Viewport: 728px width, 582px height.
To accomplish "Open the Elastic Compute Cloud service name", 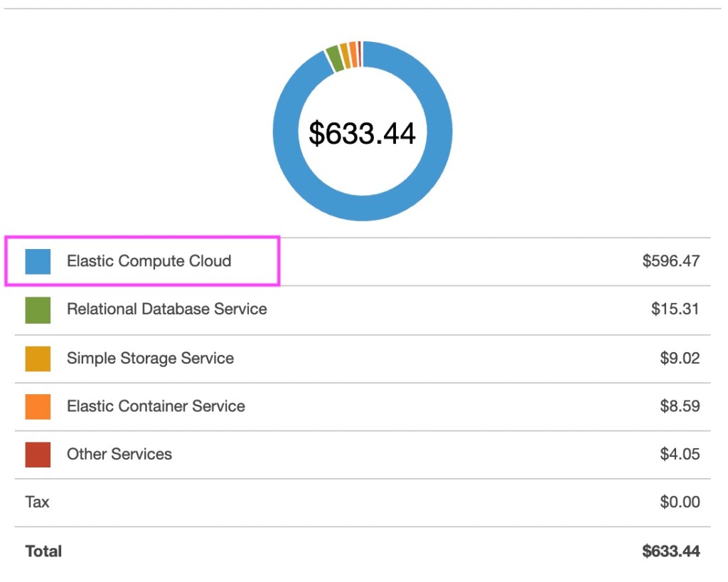I will coord(149,261).
